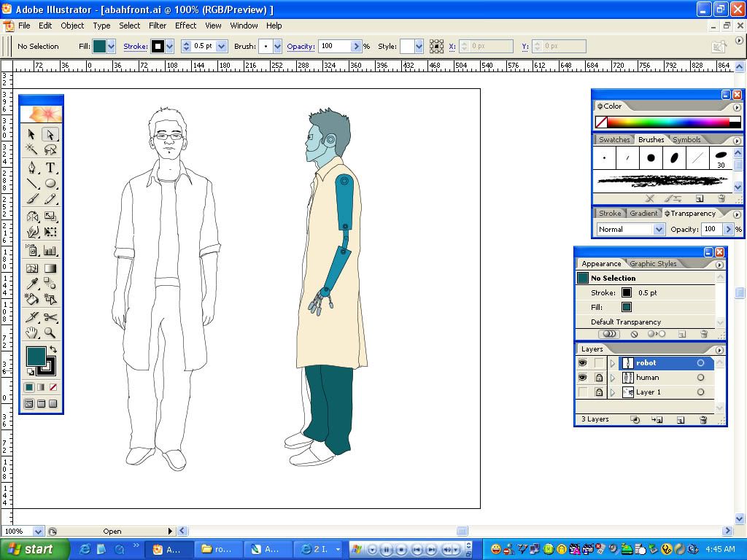Unlock Layer 1 via its padlock
The width and height of the screenshot is (747, 560).
599,392
